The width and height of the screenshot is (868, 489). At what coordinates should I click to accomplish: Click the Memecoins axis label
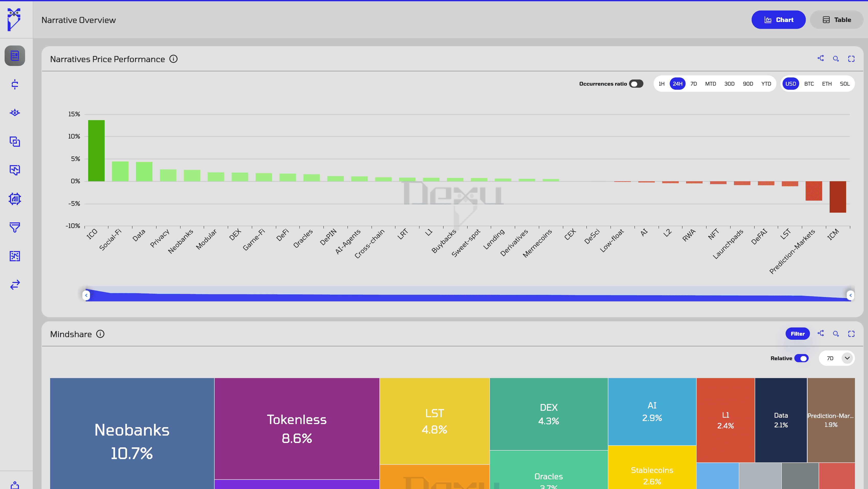537,243
